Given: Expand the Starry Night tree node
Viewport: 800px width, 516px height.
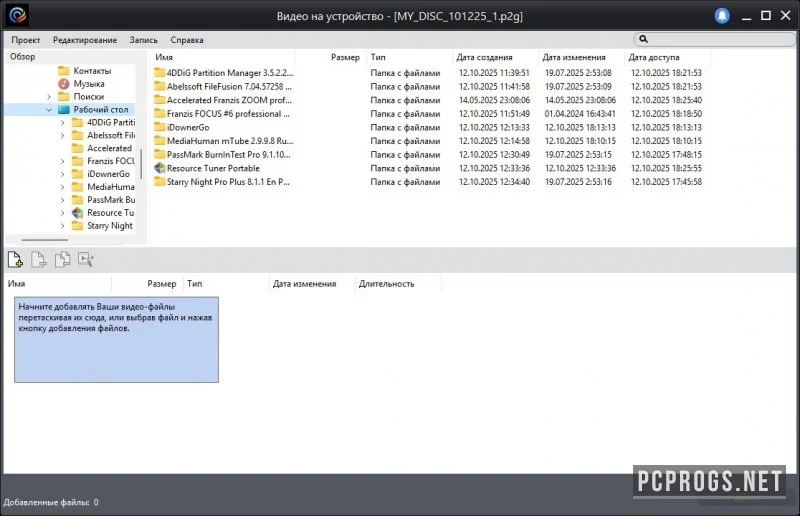Looking at the screenshot, I should [63, 226].
